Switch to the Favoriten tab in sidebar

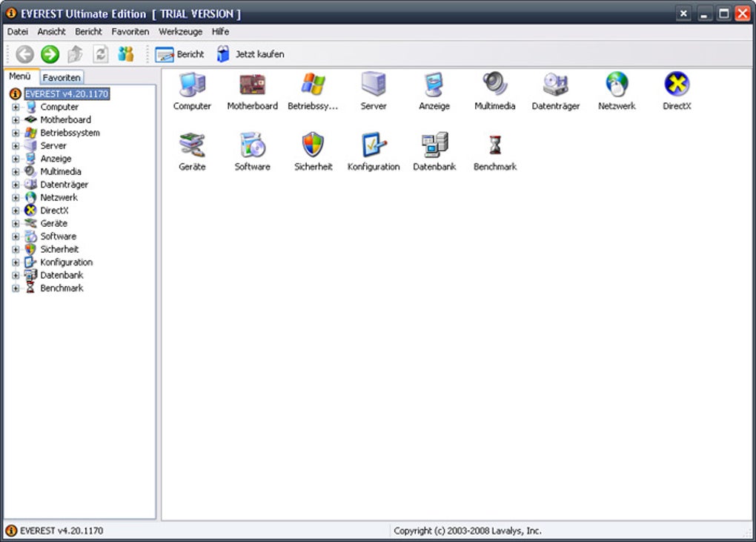click(x=62, y=78)
